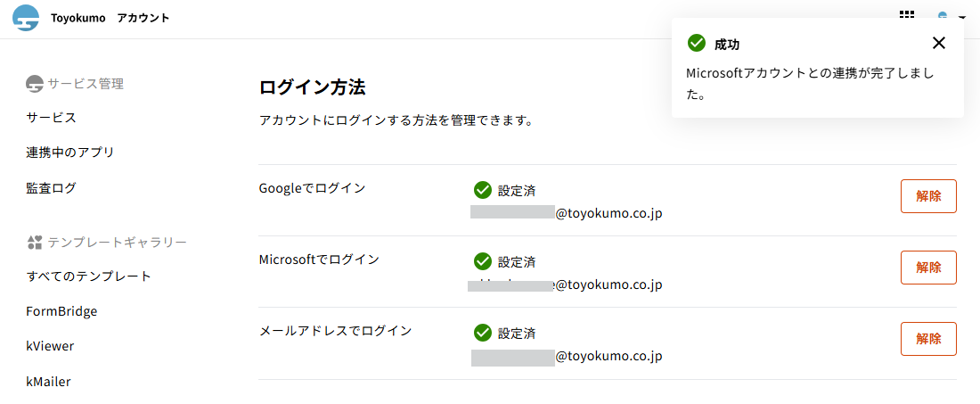The image size is (980, 404).
Task: Click the テンプレートギャラリー section icon
Action: pos(35,243)
